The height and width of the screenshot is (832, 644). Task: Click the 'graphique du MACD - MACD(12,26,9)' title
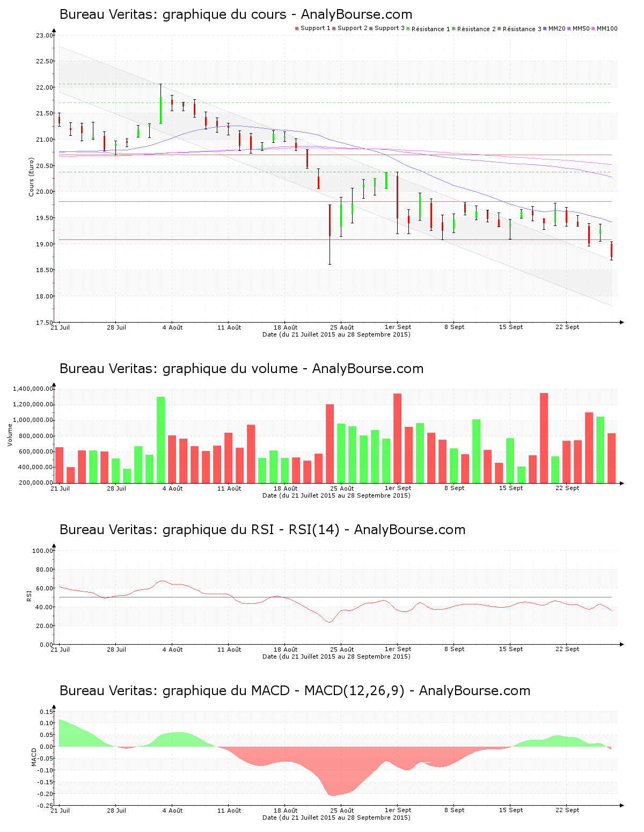295,691
